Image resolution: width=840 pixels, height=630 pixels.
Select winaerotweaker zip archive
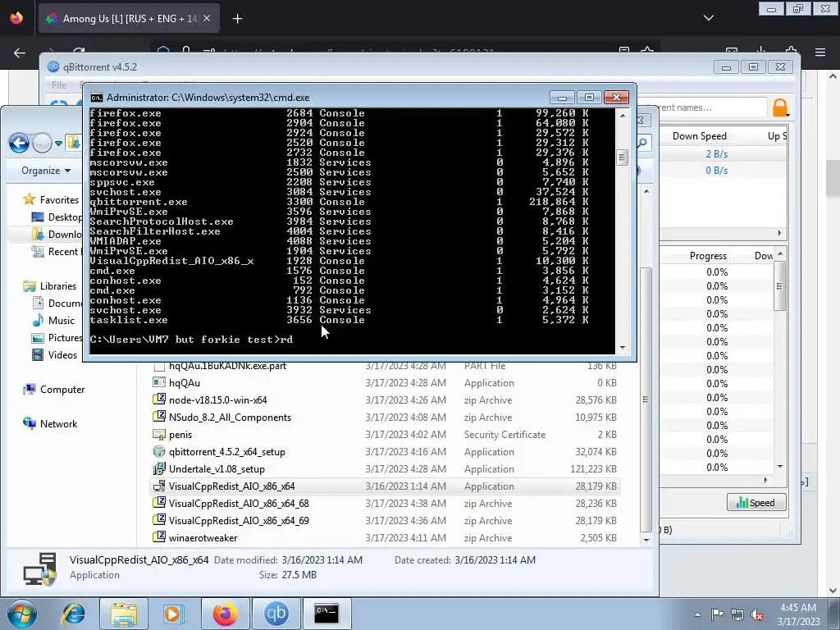pos(385,537)
